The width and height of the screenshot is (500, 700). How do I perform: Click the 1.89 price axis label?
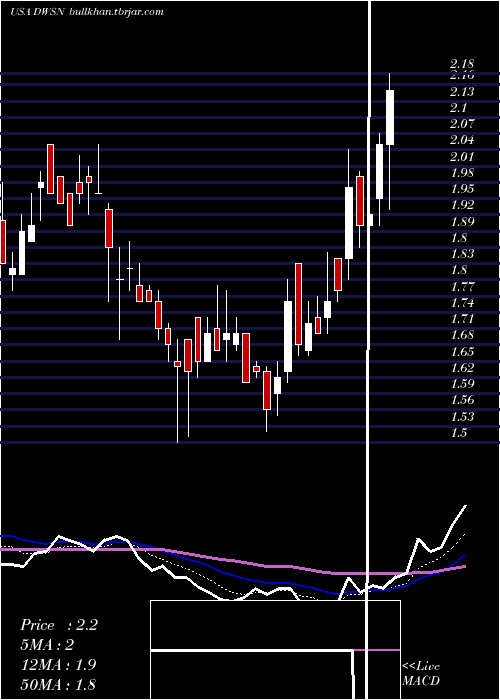click(462, 222)
